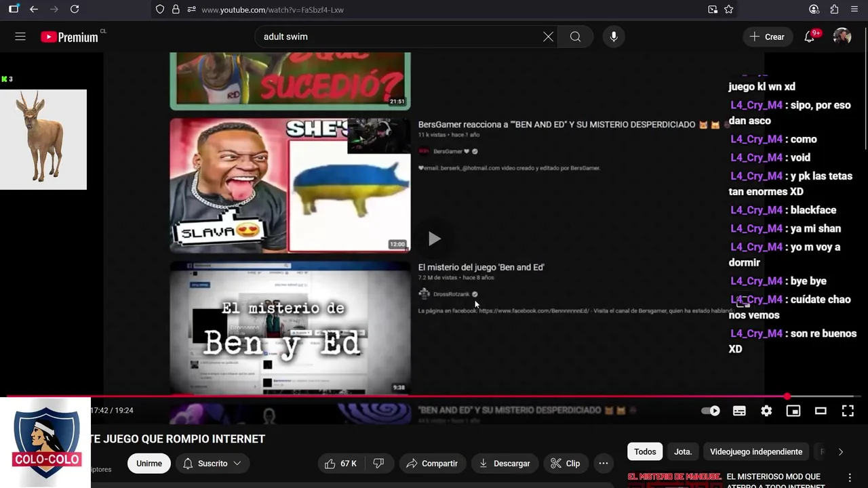Open the browser tab overview icon

(14, 9)
